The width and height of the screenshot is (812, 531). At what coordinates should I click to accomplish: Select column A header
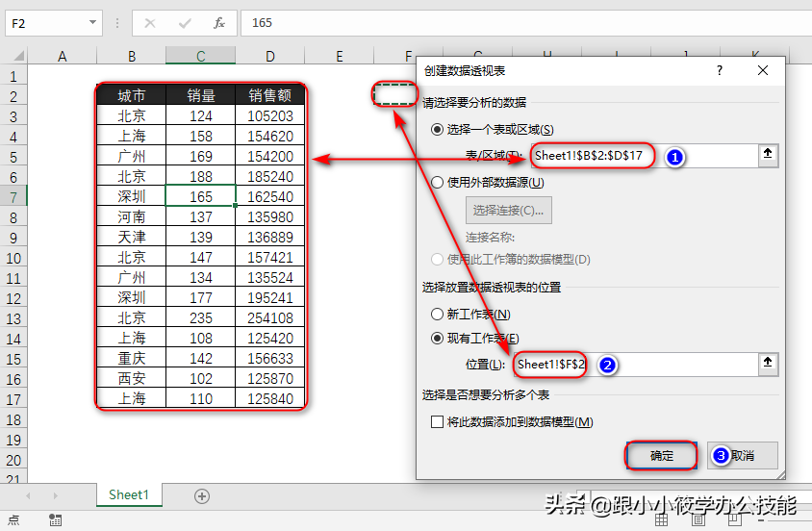tap(63, 56)
